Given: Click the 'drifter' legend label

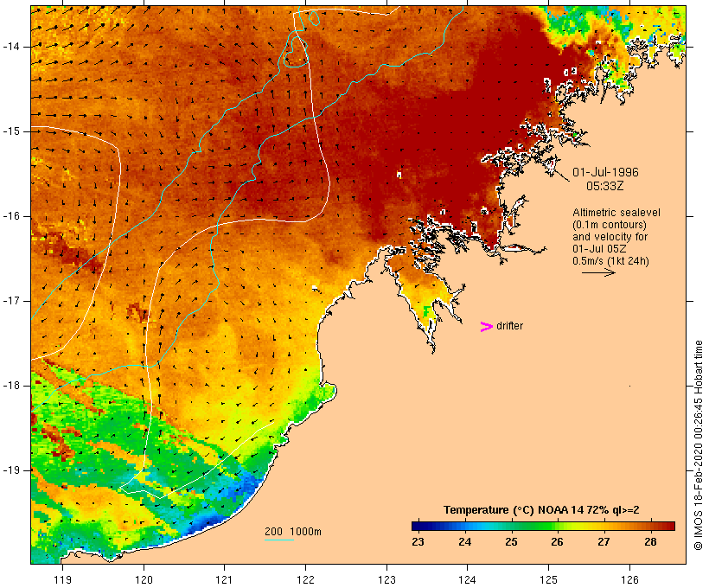Looking at the screenshot, I should tap(509, 326).
